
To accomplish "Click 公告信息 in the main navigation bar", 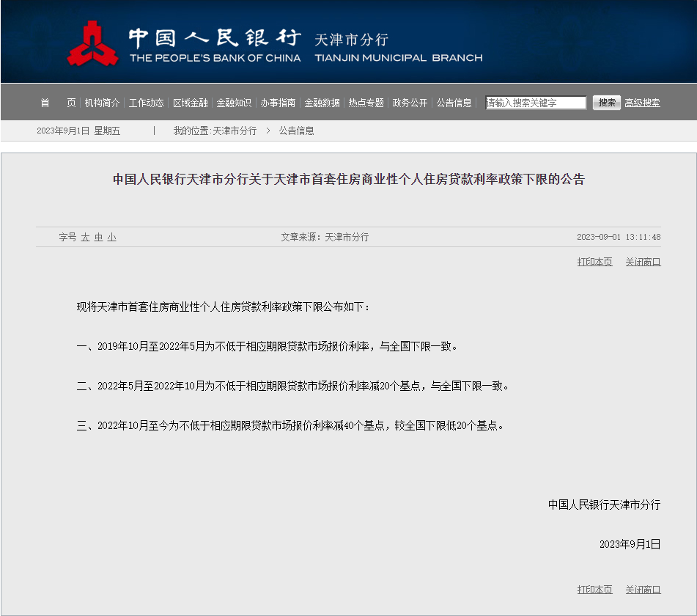I will click(454, 103).
